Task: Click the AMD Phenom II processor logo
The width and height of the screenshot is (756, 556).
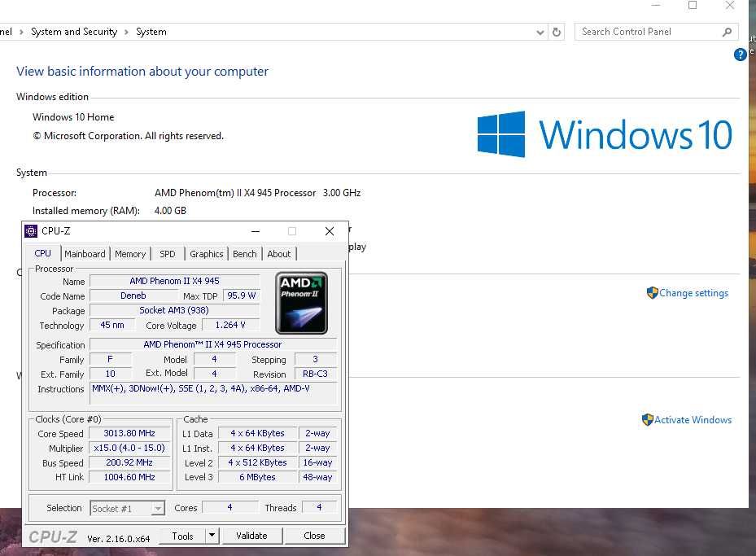Action: (301, 303)
